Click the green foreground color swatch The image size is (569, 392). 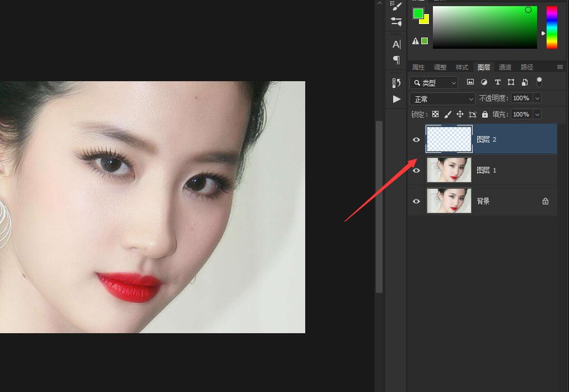point(418,12)
